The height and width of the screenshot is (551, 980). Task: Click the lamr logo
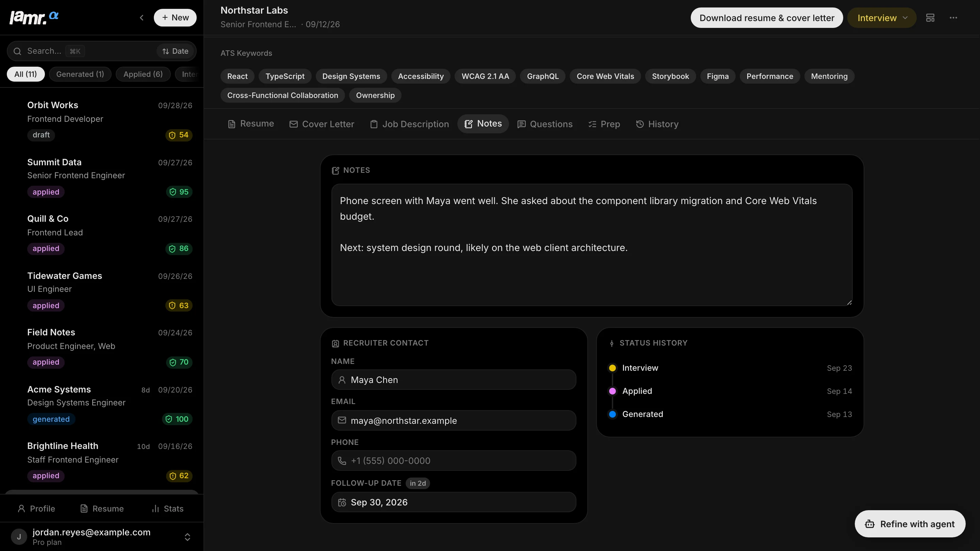34,17
